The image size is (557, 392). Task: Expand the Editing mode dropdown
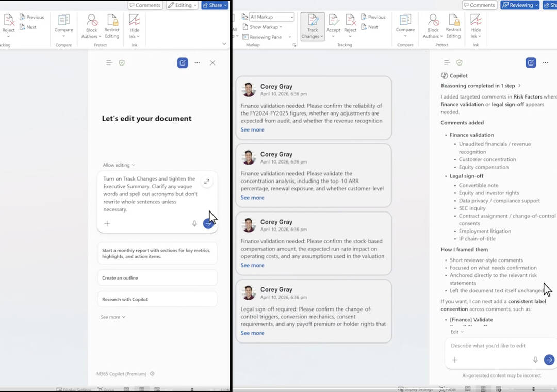click(182, 5)
